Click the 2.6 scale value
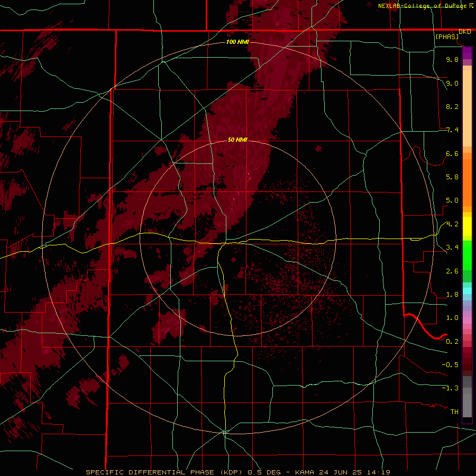The image size is (476, 476). [x=452, y=271]
